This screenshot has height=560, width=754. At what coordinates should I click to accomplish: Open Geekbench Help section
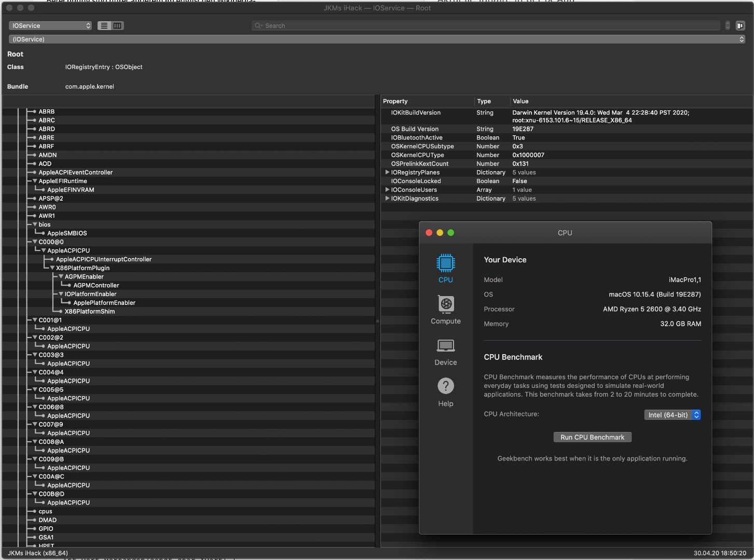pos(445,392)
